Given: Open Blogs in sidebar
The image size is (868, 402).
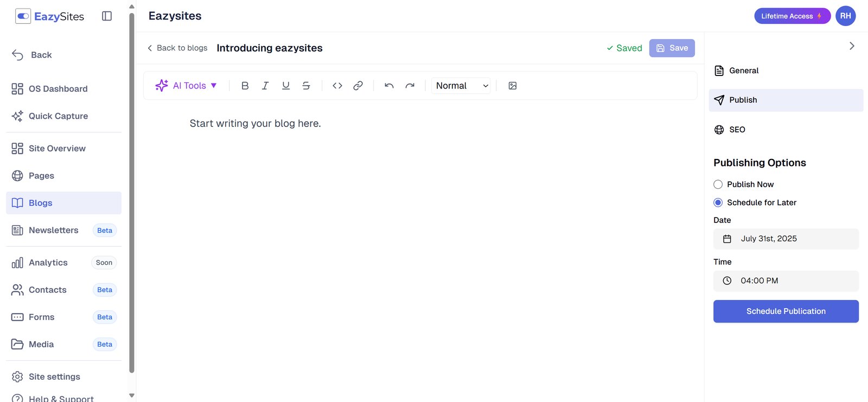Looking at the screenshot, I should click(x=63, y=203).
